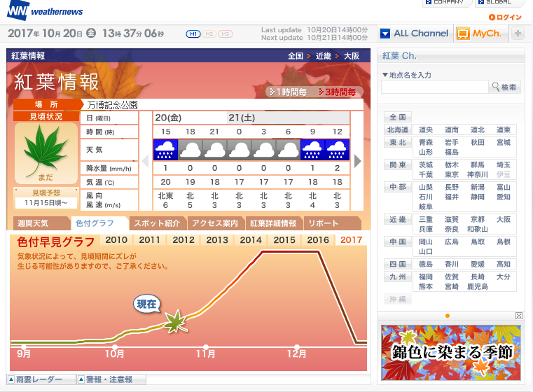
Task: Open the 道央 area link
Action: (426, 129)
